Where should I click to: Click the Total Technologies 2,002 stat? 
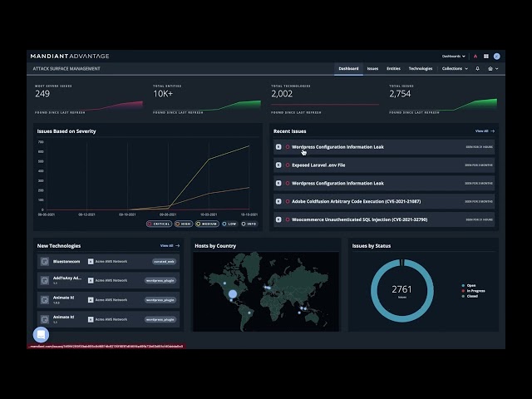pos(282,94)
